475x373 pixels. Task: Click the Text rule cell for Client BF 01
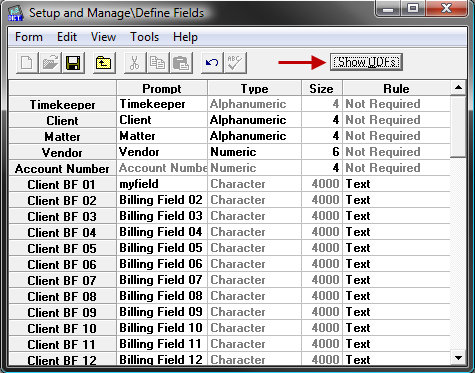click(x=396, y=184)
